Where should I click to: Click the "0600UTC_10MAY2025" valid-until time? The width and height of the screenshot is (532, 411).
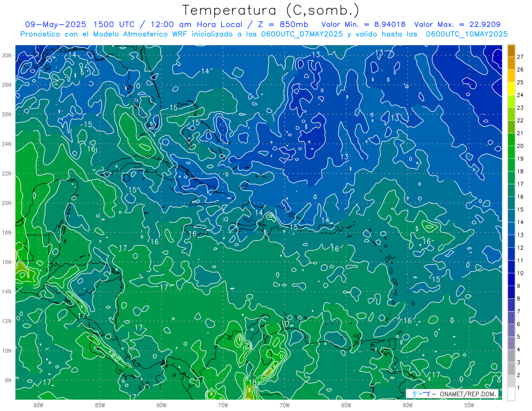[x=466, y=34]
